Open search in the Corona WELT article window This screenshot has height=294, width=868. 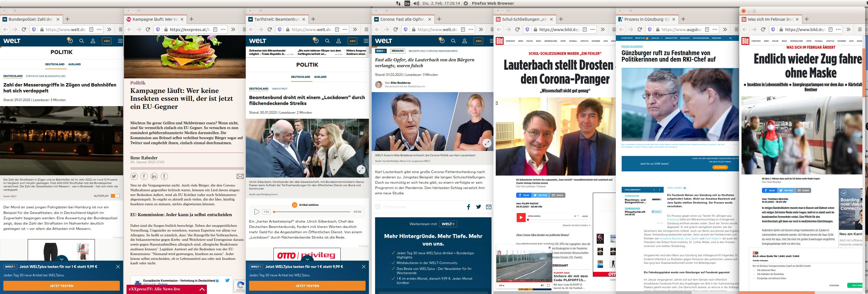453,41
